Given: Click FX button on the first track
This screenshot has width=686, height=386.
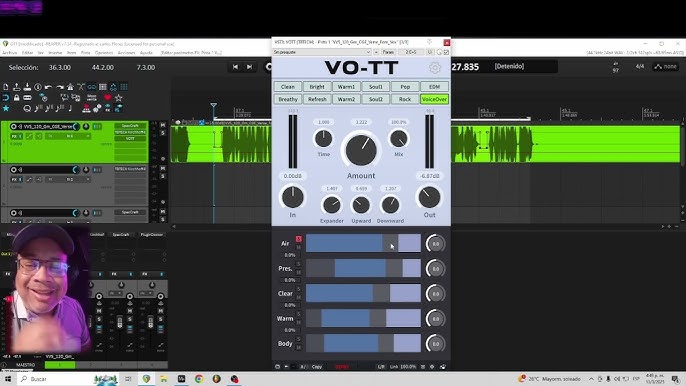Looking at the screenshot, I should [14, 137].
